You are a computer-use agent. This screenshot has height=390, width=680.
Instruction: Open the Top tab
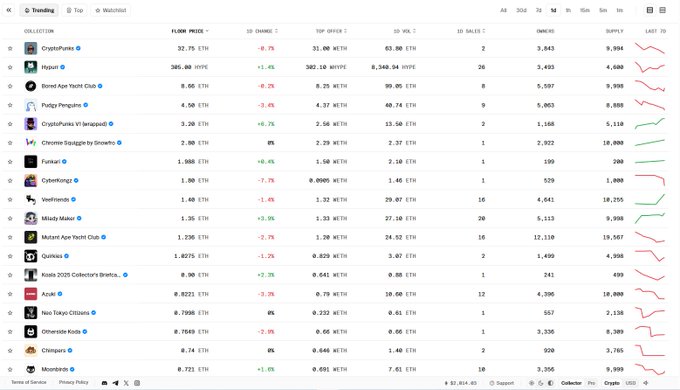[75, 10]
